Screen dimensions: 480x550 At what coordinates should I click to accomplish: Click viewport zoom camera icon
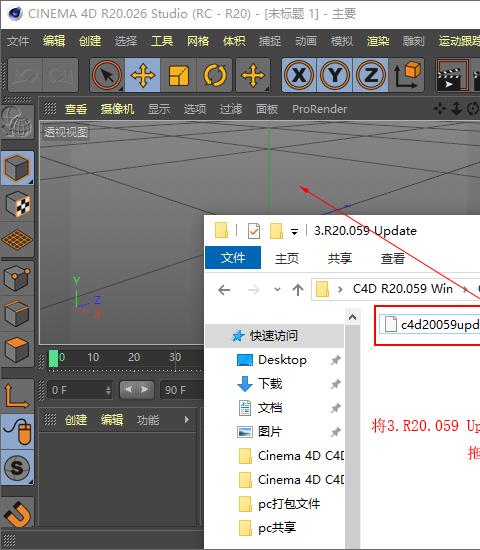coord(456,109)
